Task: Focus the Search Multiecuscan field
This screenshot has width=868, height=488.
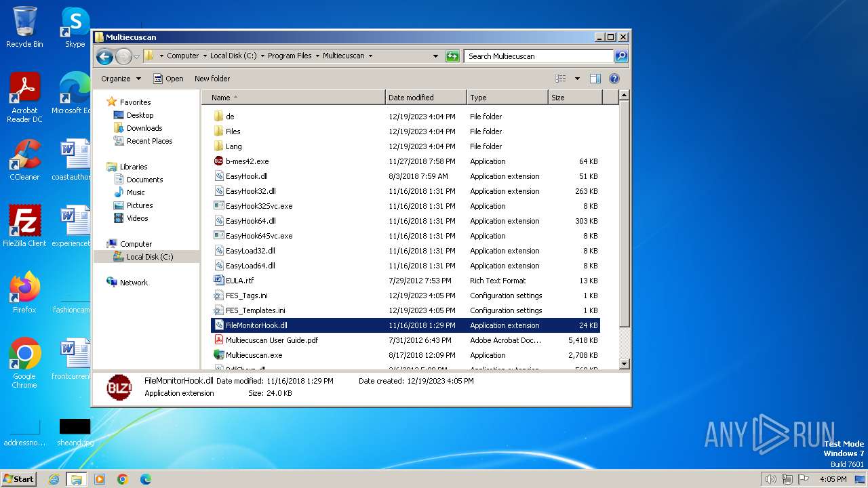Action: pyautogui.click(x=539, y=56)
